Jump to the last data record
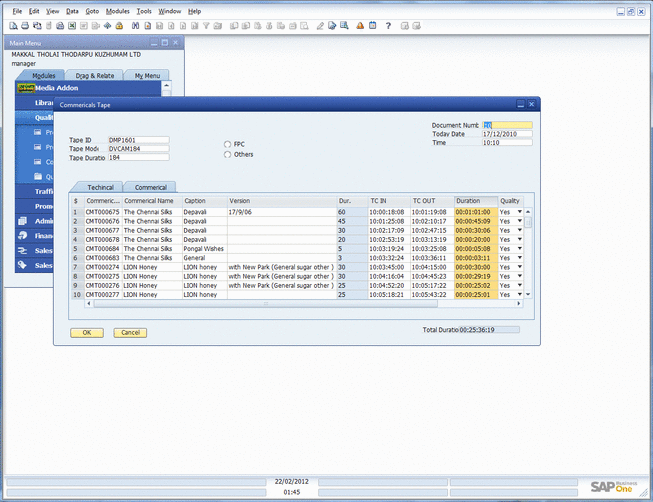Screen dimensions: 653x502 194,26
